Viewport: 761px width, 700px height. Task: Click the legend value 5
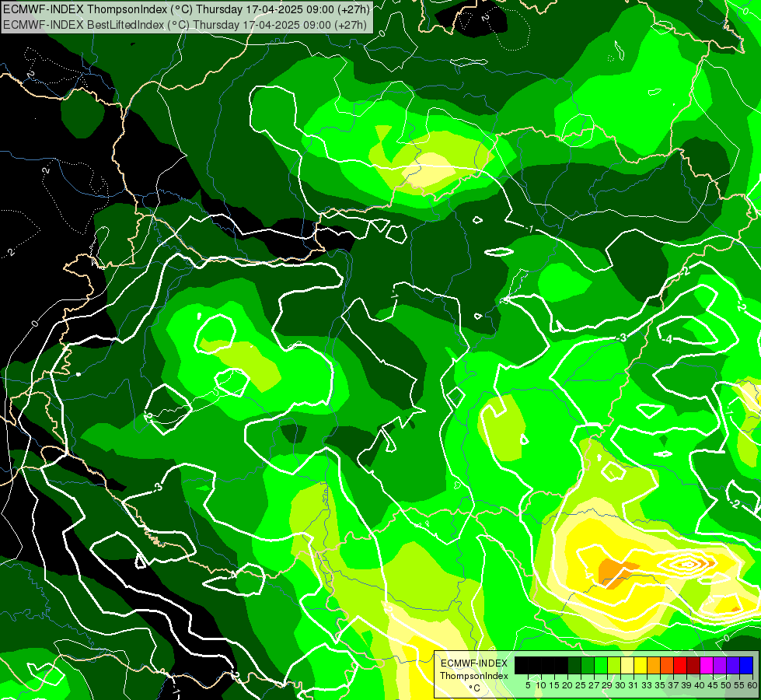click(528, 685)
